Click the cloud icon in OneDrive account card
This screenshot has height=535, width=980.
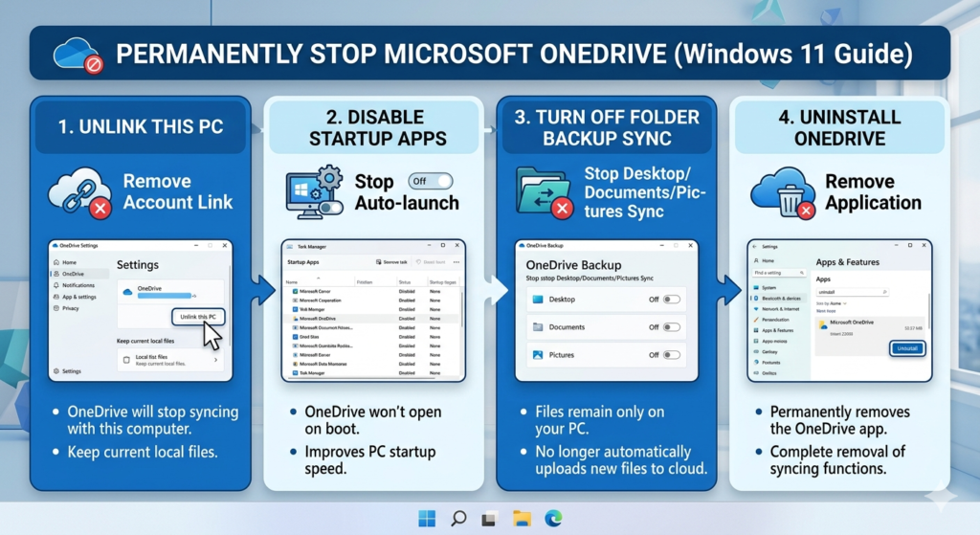tap(127, 292)
